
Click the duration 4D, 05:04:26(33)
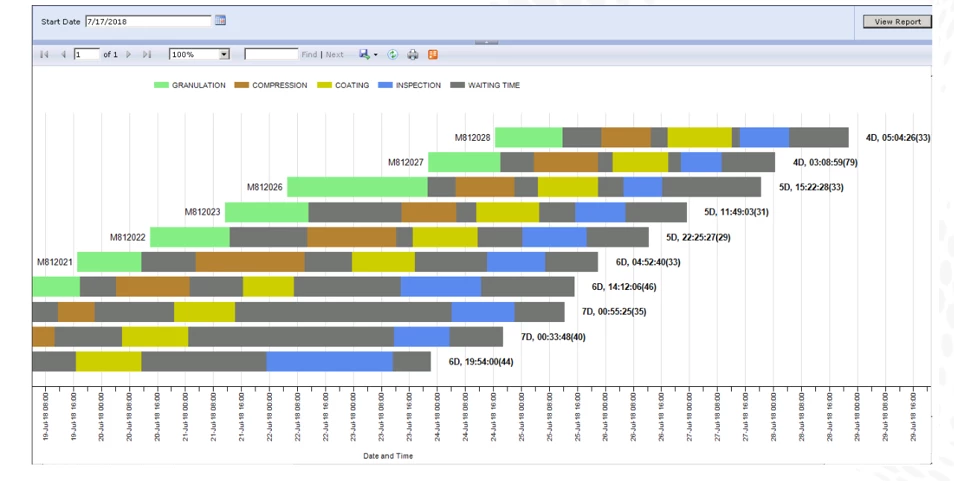(x=898, y=137)
